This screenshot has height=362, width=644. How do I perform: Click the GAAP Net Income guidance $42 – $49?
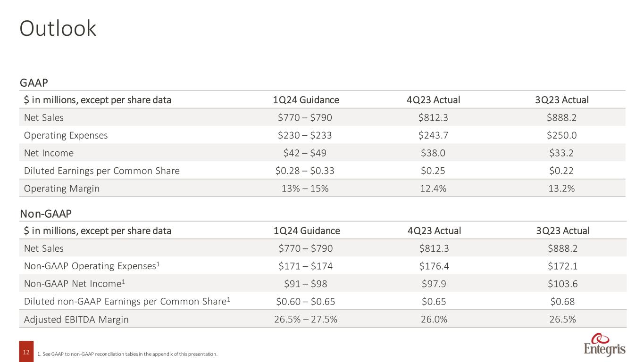coord(305,153)
